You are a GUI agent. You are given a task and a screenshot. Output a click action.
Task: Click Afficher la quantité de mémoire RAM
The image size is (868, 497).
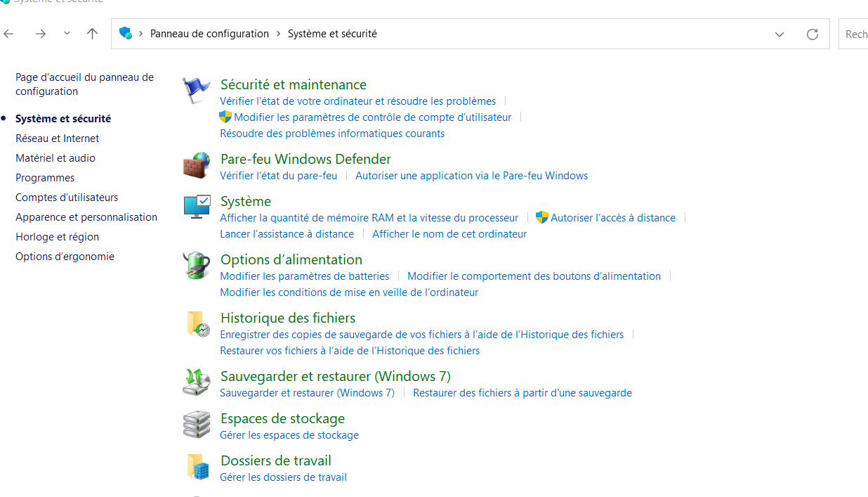(369, 218)
